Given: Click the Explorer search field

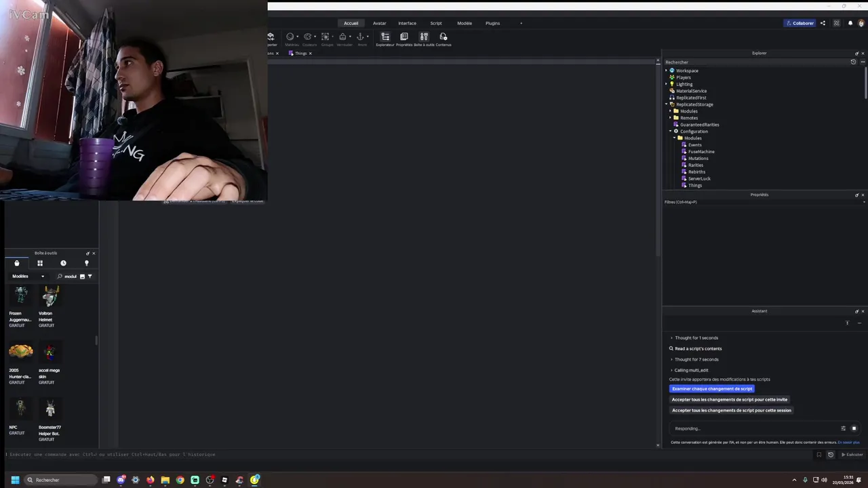Looking at the screenshot, I should click(x=756, y=62).
